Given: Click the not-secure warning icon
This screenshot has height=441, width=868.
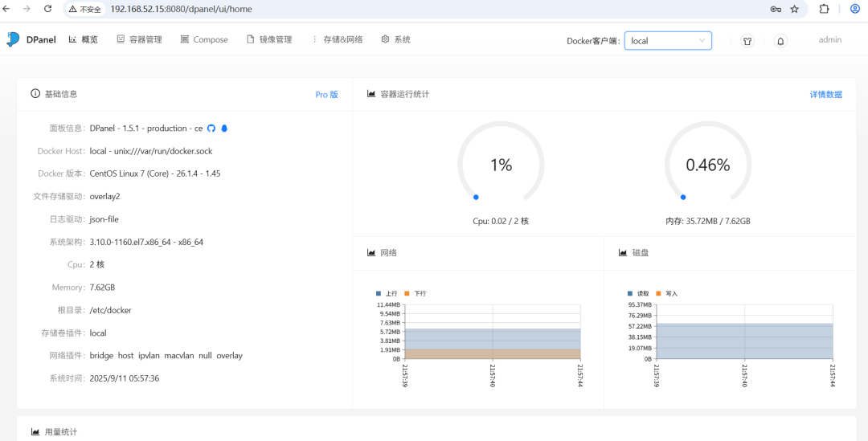Looking at the screenshot, I should [72, 10].
